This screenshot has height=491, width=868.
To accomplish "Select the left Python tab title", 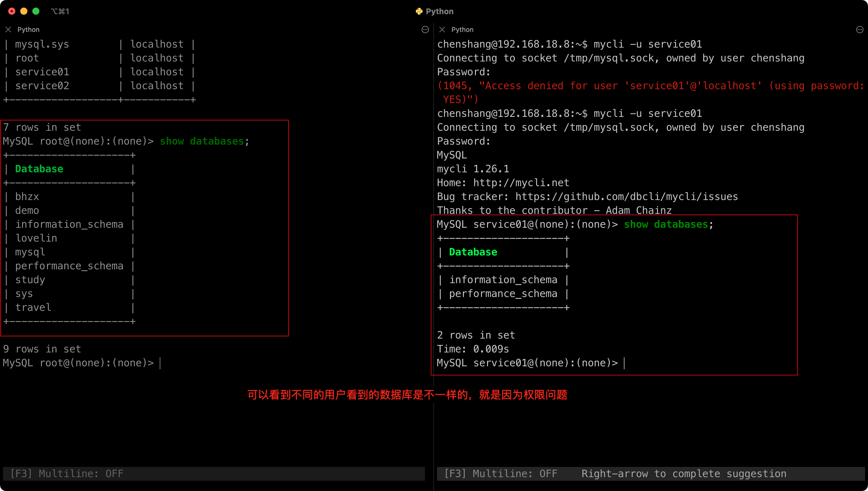I will 28,30.
